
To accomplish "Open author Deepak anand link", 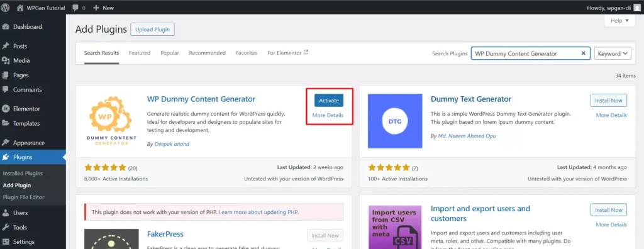I will tap(172, 144).
